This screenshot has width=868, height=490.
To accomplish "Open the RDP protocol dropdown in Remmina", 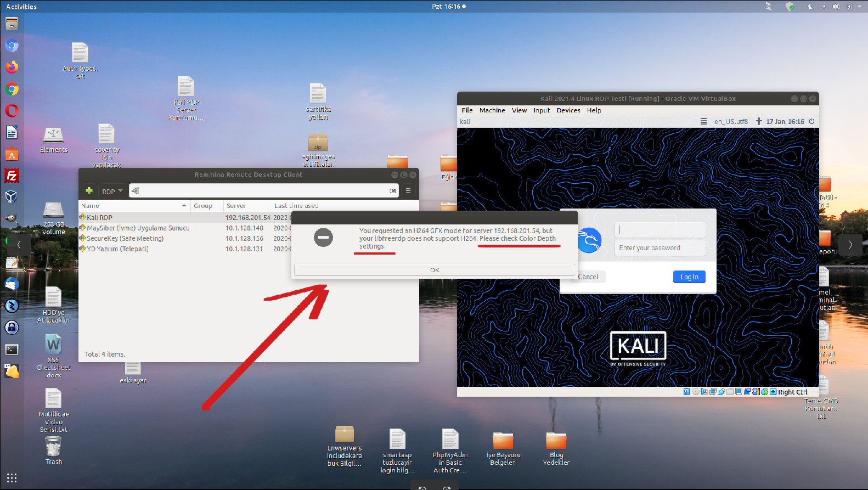I will (x=112, y=192).
